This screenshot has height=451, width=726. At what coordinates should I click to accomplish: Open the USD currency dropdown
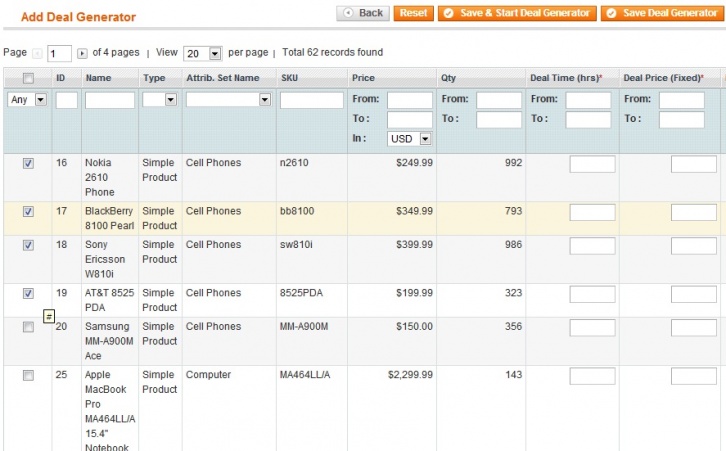410,139
